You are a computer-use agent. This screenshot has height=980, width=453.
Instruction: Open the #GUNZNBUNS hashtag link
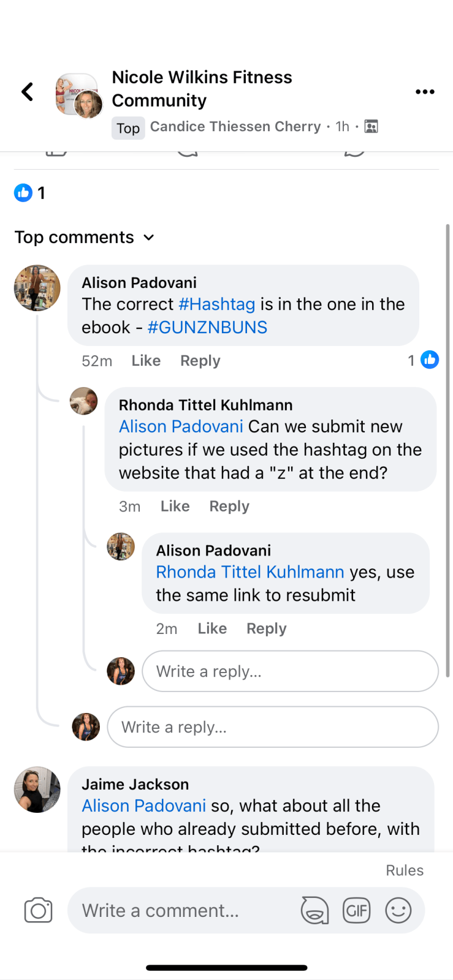click(x=207, y=327)
